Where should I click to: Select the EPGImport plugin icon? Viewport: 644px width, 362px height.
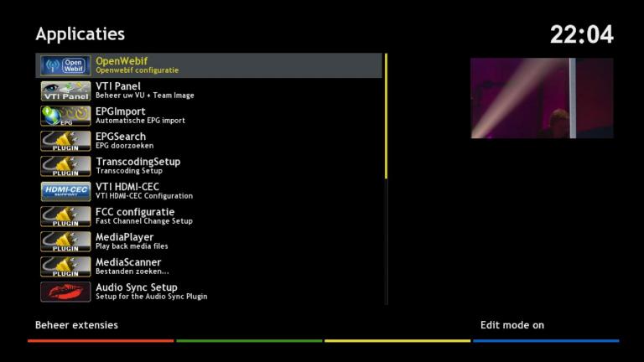(x=65, y=116)
